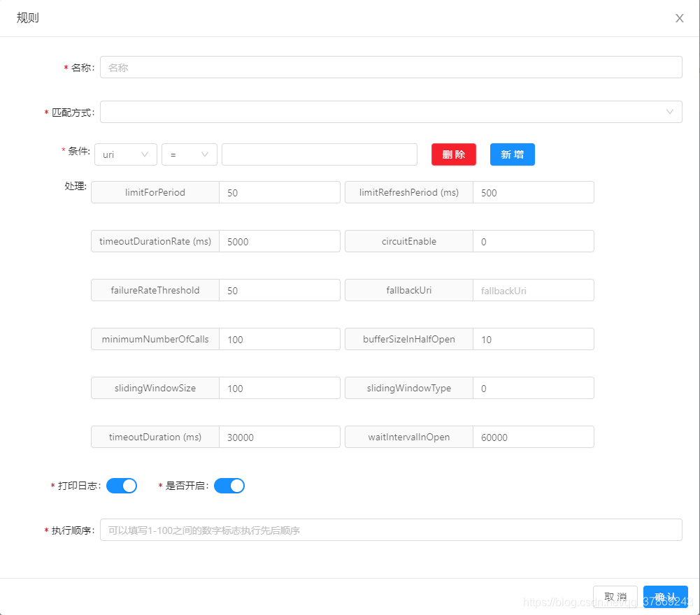Image resolution: width=700 pixels, height=615 pixels.
Task: Click the 确认 confirm button
Action: 665,596
